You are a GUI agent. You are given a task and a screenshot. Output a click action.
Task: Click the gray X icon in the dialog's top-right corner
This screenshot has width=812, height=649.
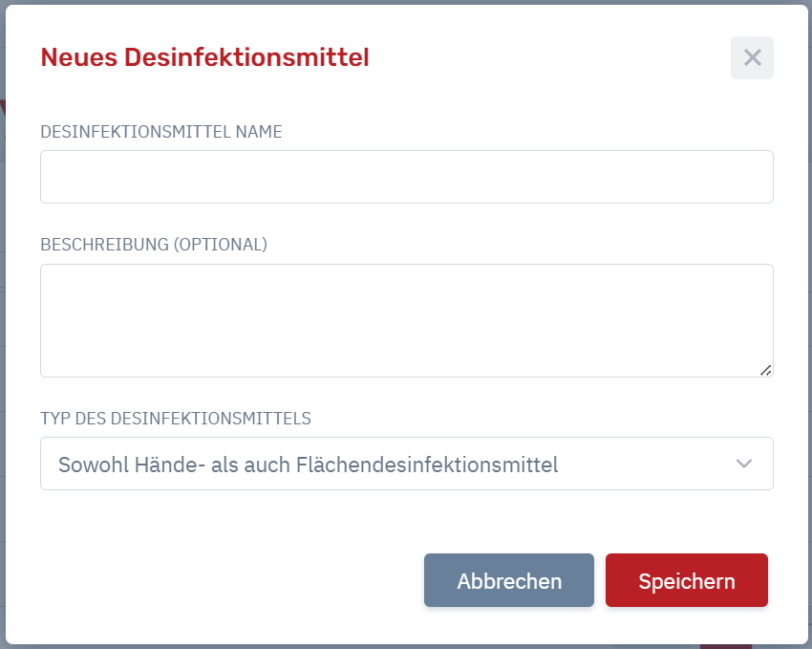tap(752, 57)
